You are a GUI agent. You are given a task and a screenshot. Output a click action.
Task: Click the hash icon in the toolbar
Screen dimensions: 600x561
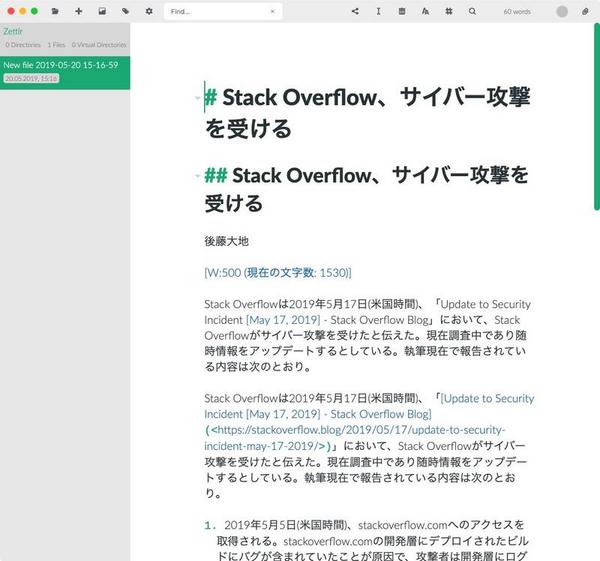coord(449,11)
